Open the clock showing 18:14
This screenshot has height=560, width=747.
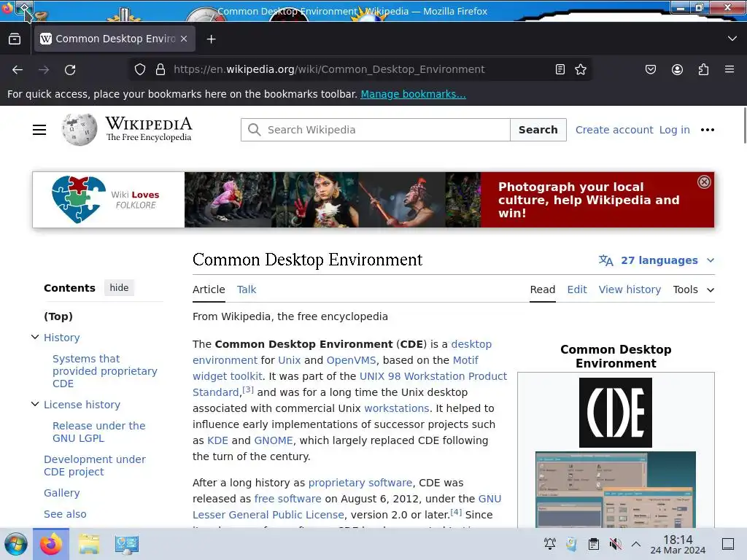pyautogui.click(x=678, y=544)
